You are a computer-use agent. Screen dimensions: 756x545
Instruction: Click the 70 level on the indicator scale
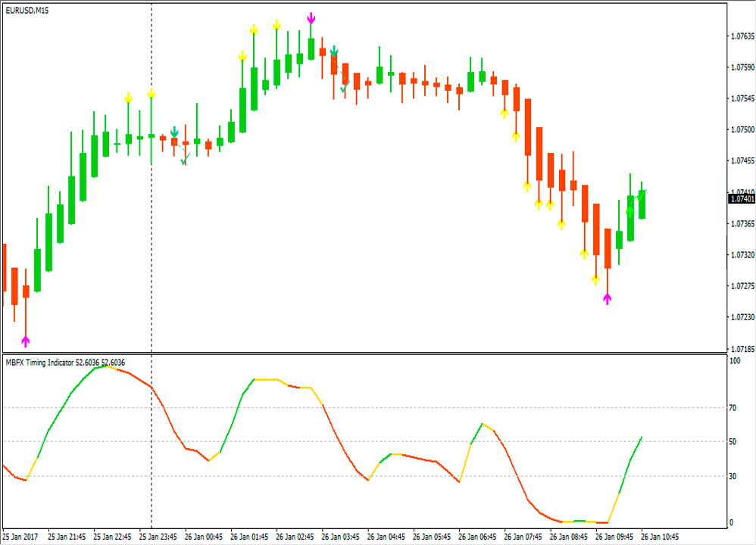(733, 408)
